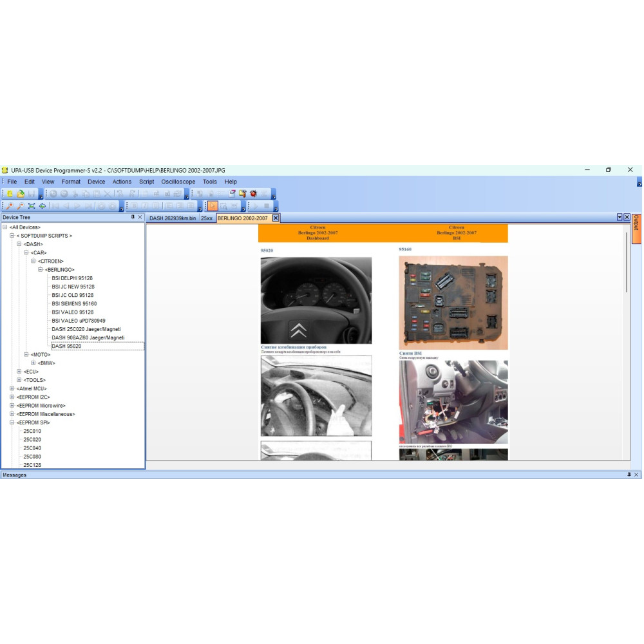The image size is (644, 644).
Task: Switch to the 25xx tab
Action: [207, 218]
